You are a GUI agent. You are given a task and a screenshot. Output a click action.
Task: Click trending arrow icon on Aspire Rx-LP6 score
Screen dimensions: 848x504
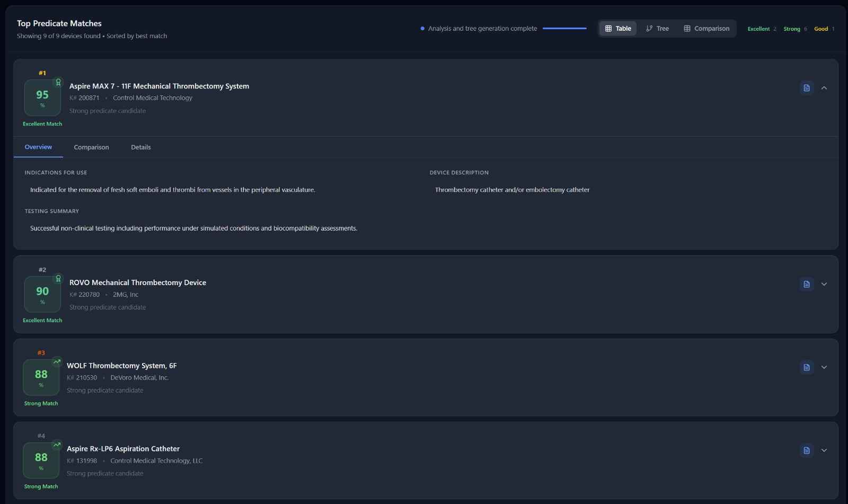57,445
